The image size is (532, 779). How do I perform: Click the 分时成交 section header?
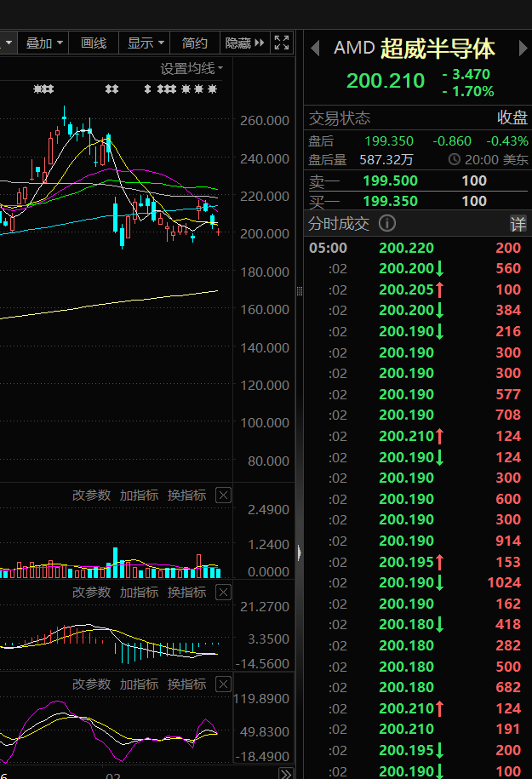[x=339, y=223]
